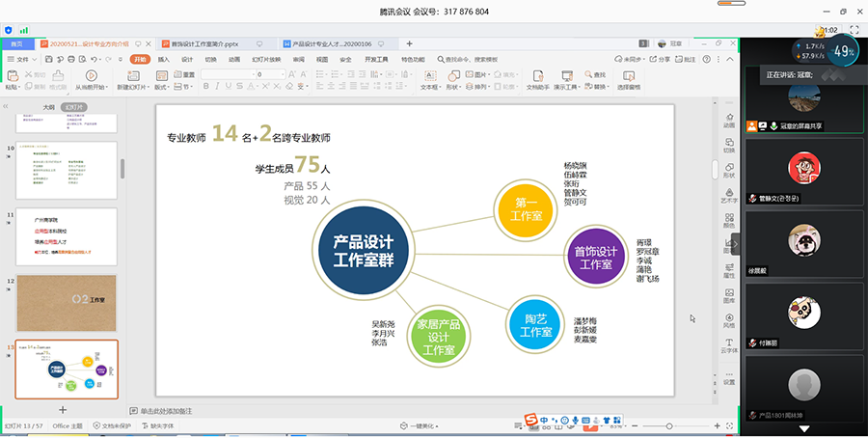Image resolution: width=868 pixels, height=438 pixels.
Task: Click the 新建幻灯片 new slide icon
Action: [135, 75]
